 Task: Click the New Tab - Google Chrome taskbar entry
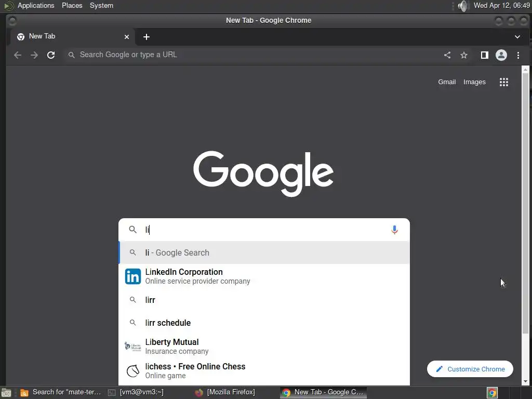click(x=323, y=392)
